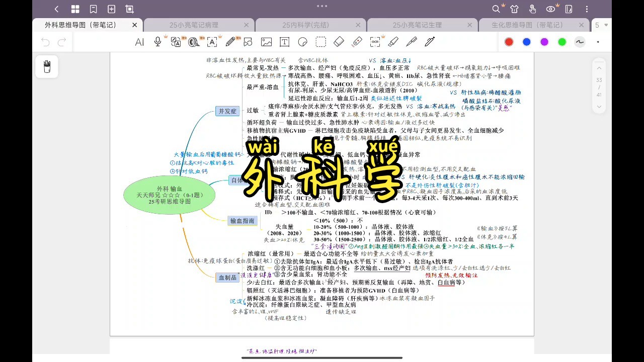
Task: Close the 25小亮笔记生理 tab
Action: point(469,25)
